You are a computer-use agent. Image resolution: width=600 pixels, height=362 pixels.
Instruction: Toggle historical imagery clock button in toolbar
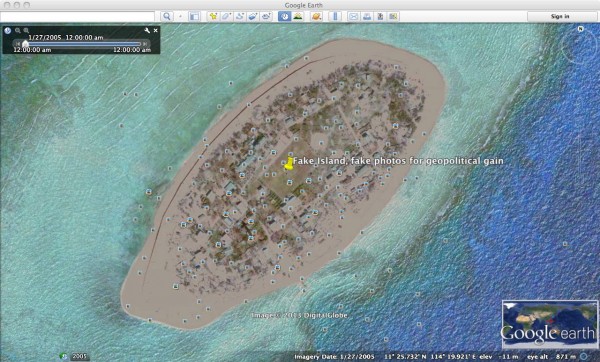tap(284, 16)
